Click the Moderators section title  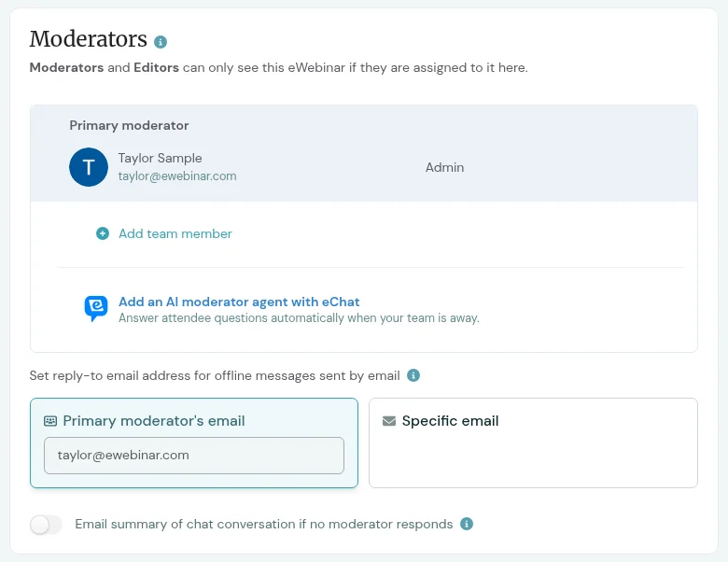pos(89,39)
